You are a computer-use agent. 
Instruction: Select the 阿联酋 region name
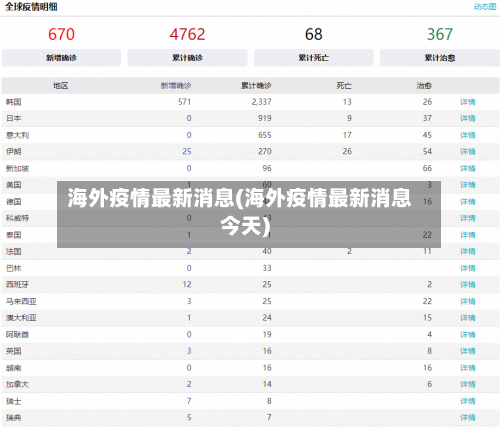point(17,335)
